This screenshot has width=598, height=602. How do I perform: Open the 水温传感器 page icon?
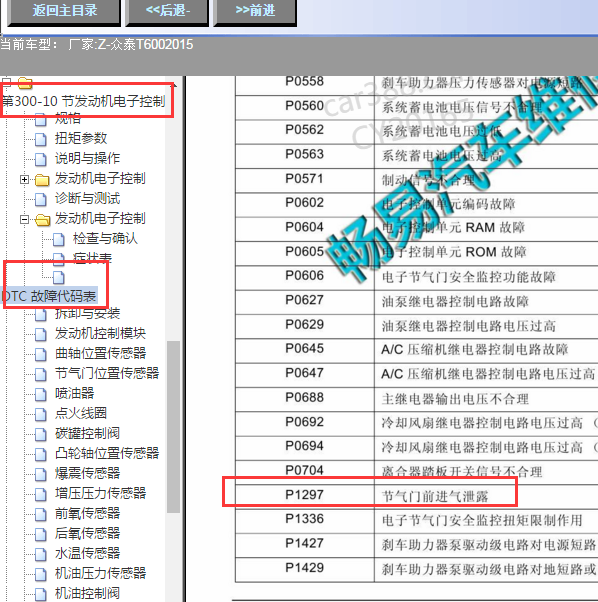[x=41, y=554]
